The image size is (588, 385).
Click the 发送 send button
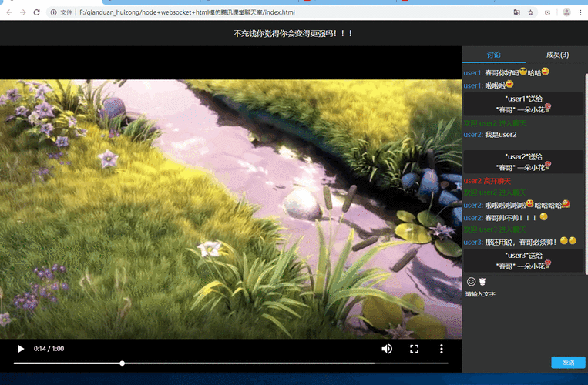(568, 362)
